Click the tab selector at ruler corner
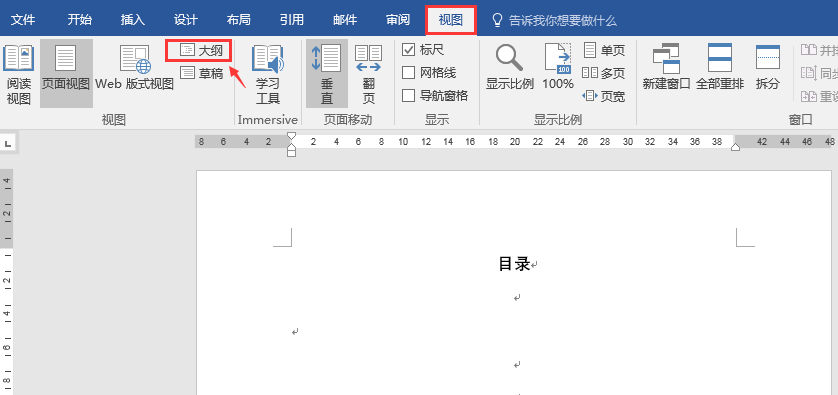 click(x=9, y=143)
